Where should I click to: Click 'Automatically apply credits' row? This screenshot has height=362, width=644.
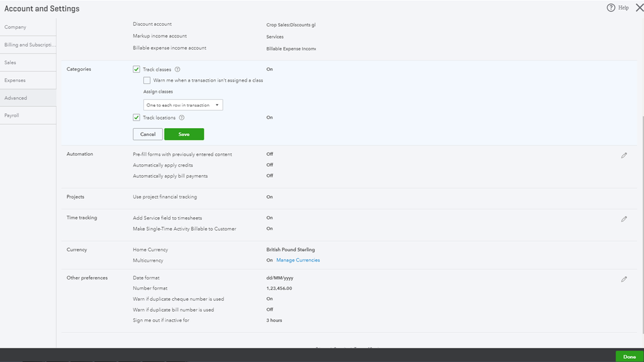(x=162, y=165)
